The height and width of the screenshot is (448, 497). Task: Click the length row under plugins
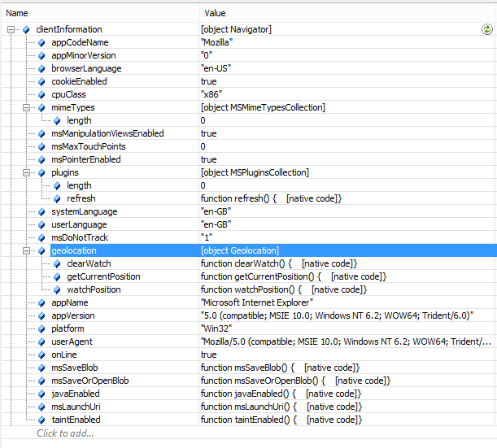[79, 185]
